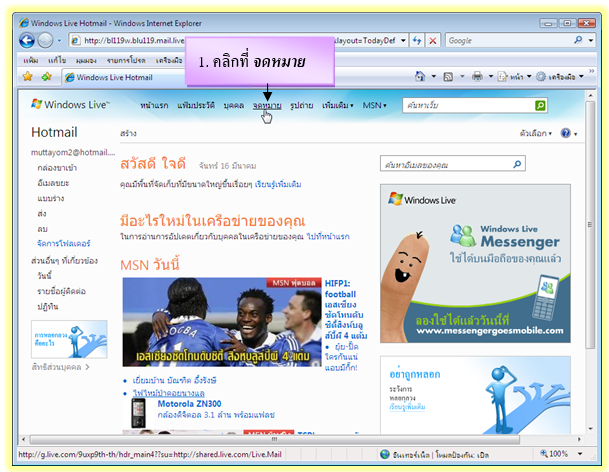Click the small phishing banner in left sidebar
Image resolution: width=609 pixels, height=472 pixels.
pyautogui.click(x=69, y=339)
